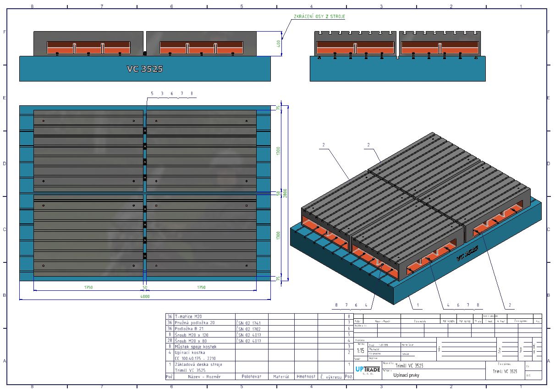Click standard 'ČSN 02 1741'
This screenshot has height=392, width=555.
(248, 322)
